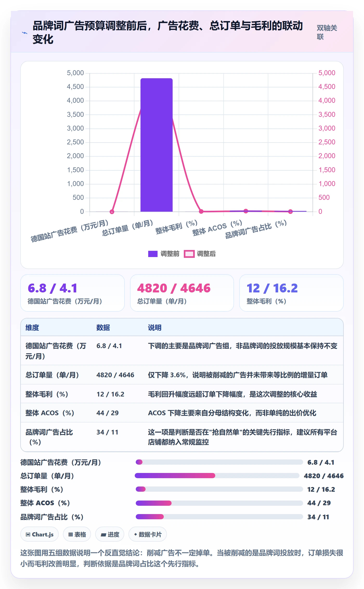Select the Chart.js tag chip
The height and width of the screenshot is (589, 364).
coord(40,534)
